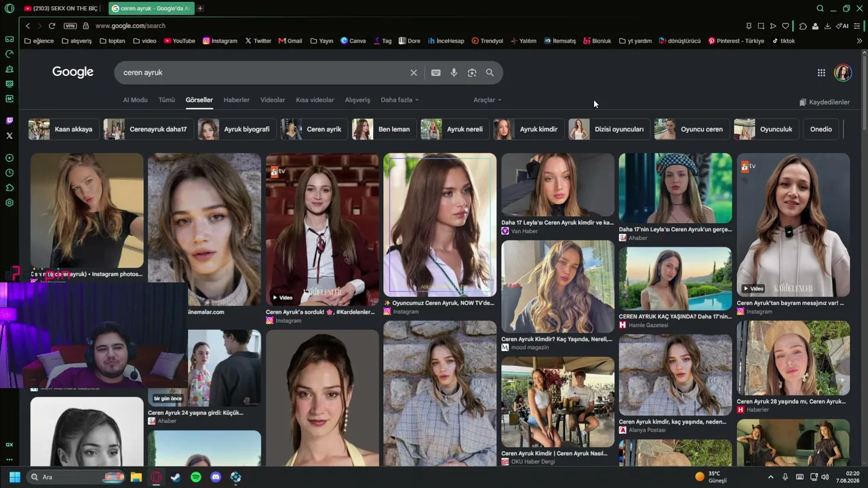Open the Easy Setup menu lines icon
The height and width of the screenshot is (488, 868).
click(858, 26)
